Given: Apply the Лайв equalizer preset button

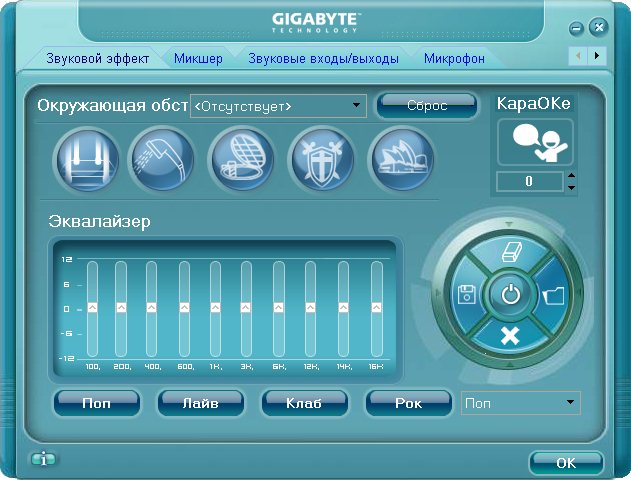Looking at the screenshot, I should 200,403.
